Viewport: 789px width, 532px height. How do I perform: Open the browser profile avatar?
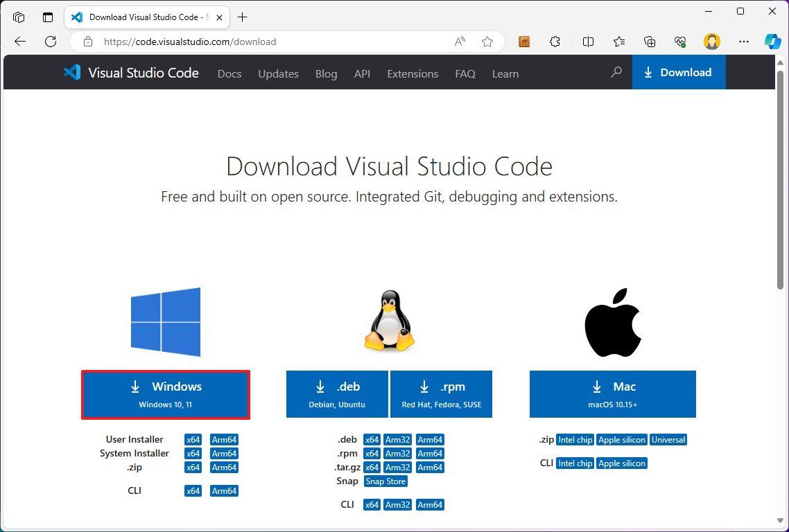(x=712, y=42)
